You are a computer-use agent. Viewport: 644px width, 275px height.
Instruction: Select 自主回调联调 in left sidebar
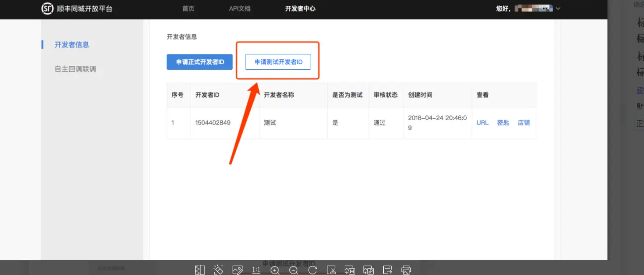76,69
